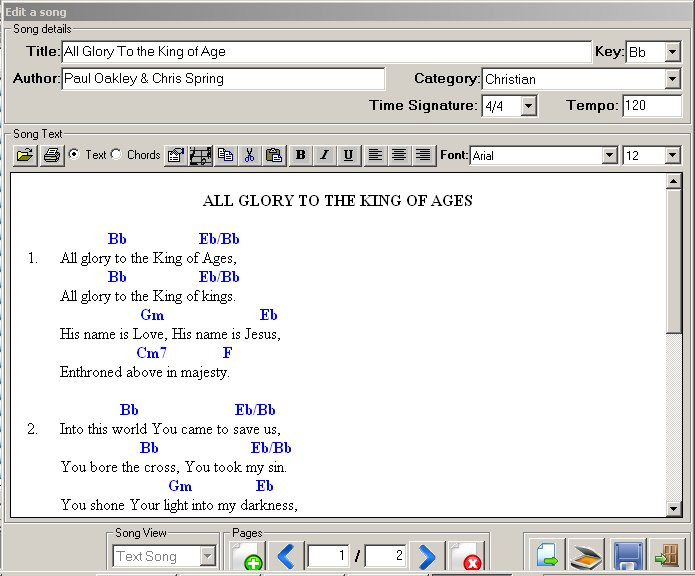
Task: Delete page with the red X icon
Action: point(466,556)
